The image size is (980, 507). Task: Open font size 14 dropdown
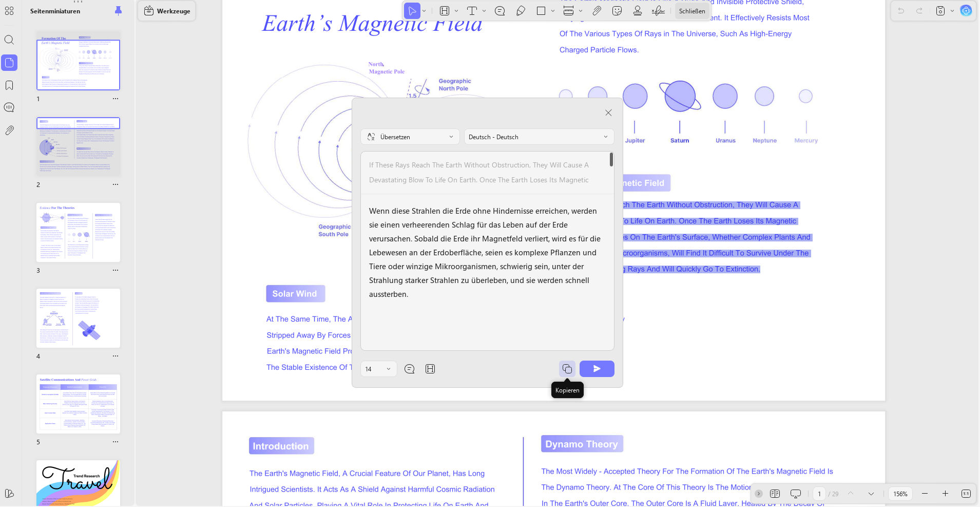pyautogui.click(x=379, y=369)
